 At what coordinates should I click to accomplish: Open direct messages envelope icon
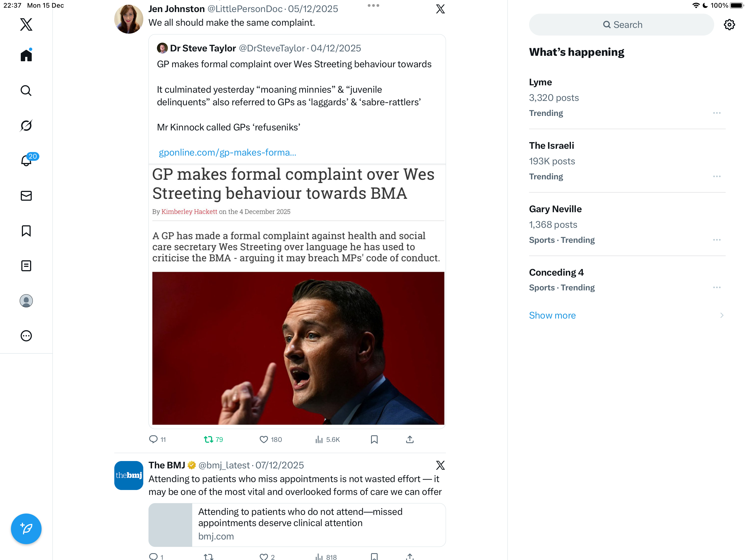tap(26, 196)
